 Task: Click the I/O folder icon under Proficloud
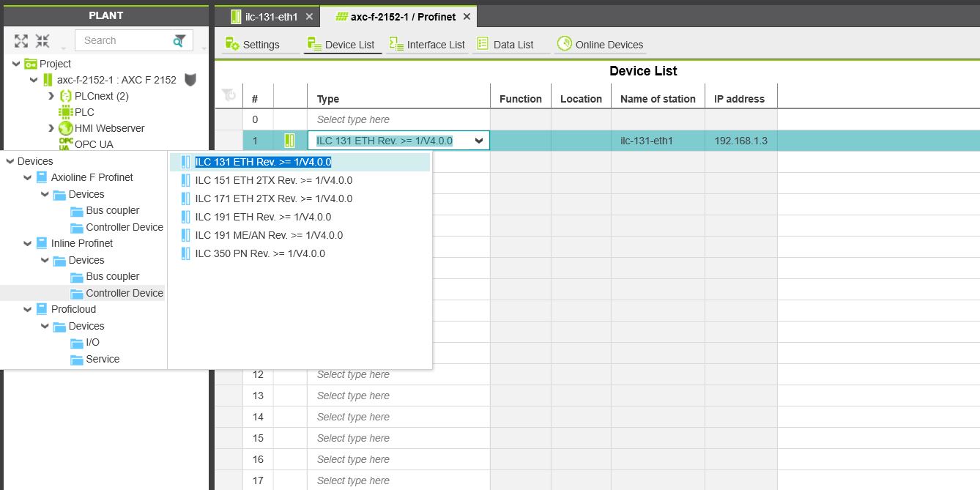pos(77,343)
